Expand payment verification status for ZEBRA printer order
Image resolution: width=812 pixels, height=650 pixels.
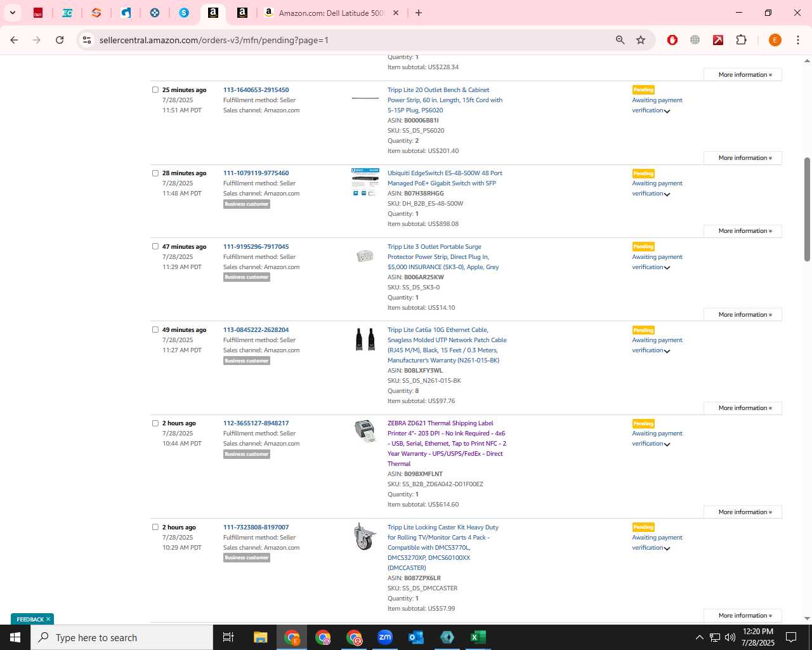667,444
